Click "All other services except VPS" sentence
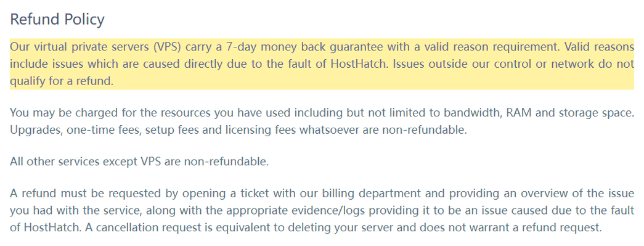 pyautogui.click(x=86, y=162)
